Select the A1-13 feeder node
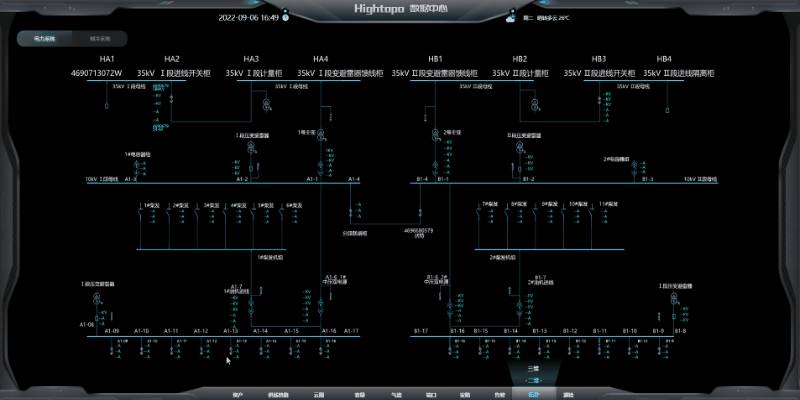The width and height of the screenshot is (800, 400). [x=230, y=331]
